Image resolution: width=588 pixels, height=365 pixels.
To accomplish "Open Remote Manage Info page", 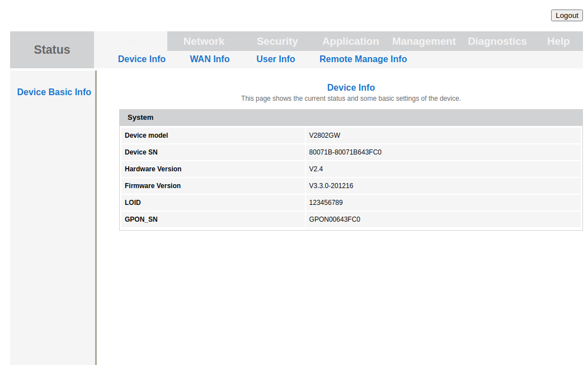I will [x=363, y=59].
